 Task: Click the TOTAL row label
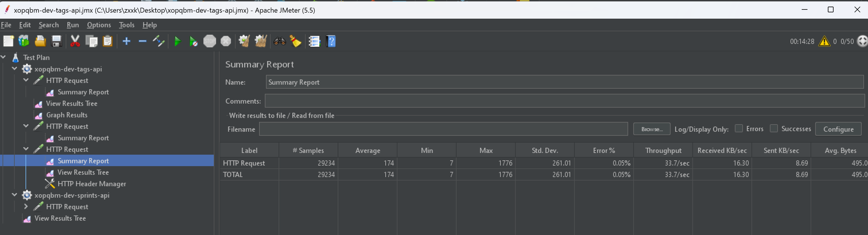[233, 174]
